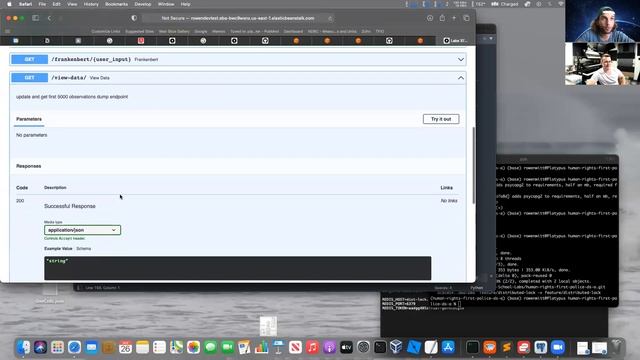This screenshot has height=360, width=640.
Task: Open Sublime Text from the Dock
Action: [507, 347]
